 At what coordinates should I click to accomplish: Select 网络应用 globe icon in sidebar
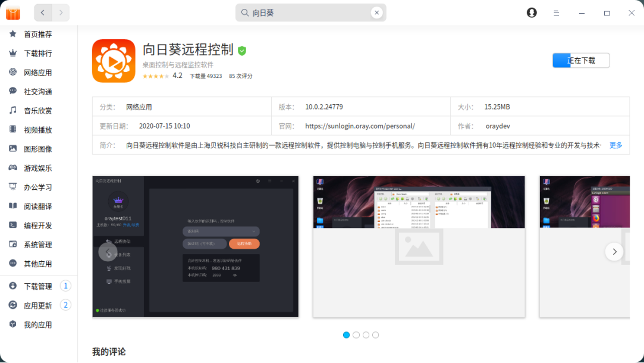(12, 72)
